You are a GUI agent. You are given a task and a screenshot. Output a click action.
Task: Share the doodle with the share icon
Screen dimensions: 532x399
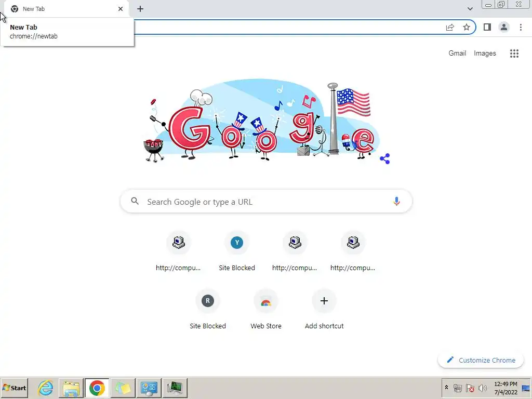click(385, 158)
